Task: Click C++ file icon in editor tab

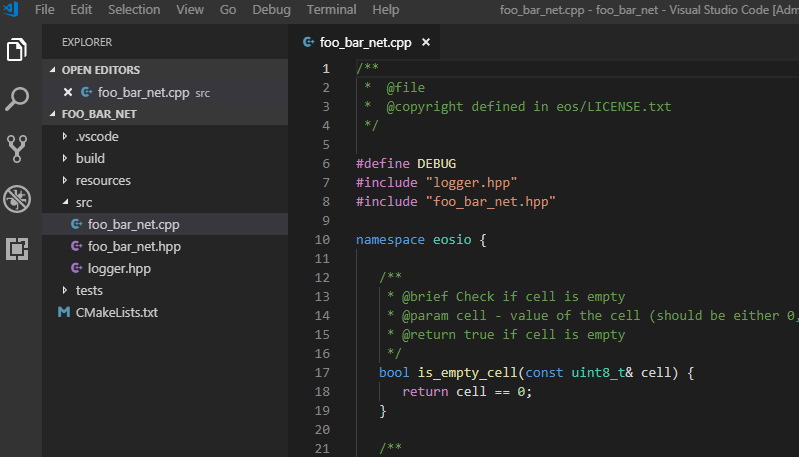Action: point(308,42)
